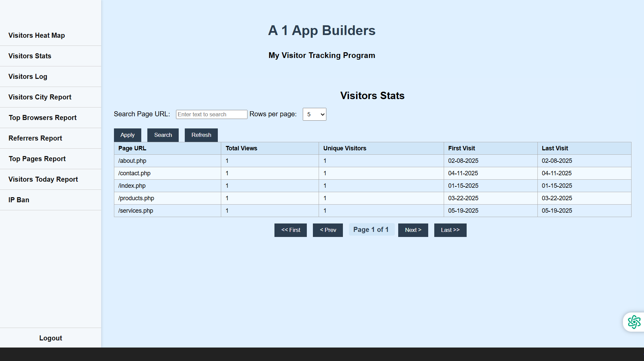Image resolution: width=644 pixels, height=361 pixels.
Task: Click the Page URL column header
Action: 132,148
